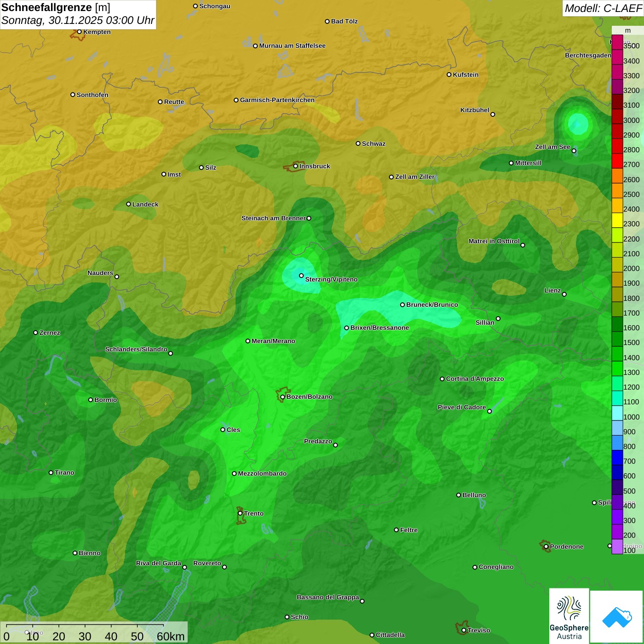Click the 'Schlanders/Silandro' label
Viewport: 644px width, 644px height.
tap(136, 349)
